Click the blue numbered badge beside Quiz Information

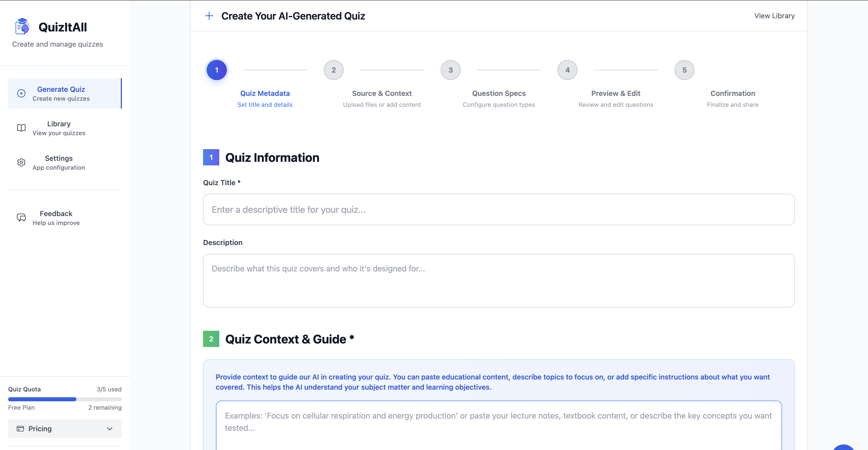[x=211, y=157]
